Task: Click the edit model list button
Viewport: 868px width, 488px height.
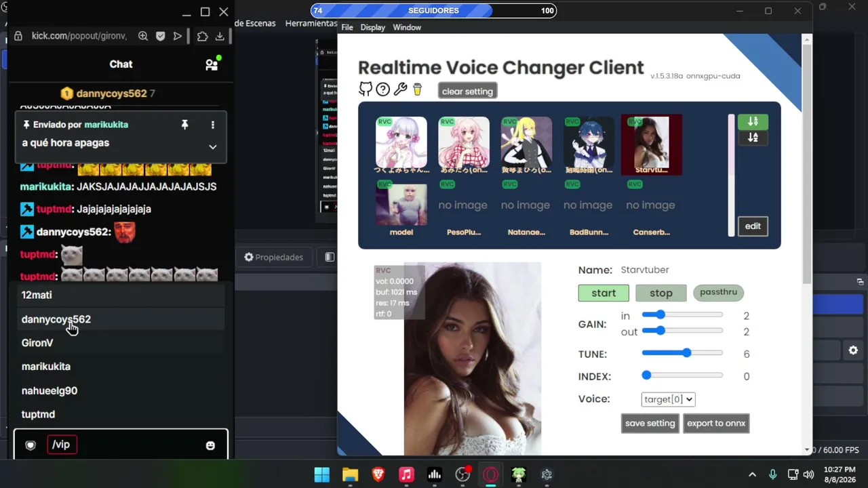Action: coord(753,226)
